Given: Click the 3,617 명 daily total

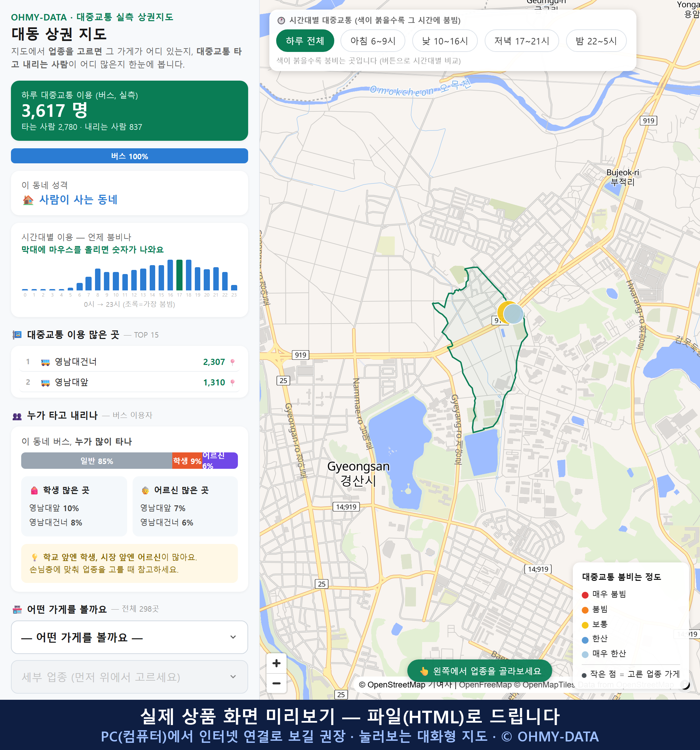Looking at the screenshot, I should click(x=55, y=111).
